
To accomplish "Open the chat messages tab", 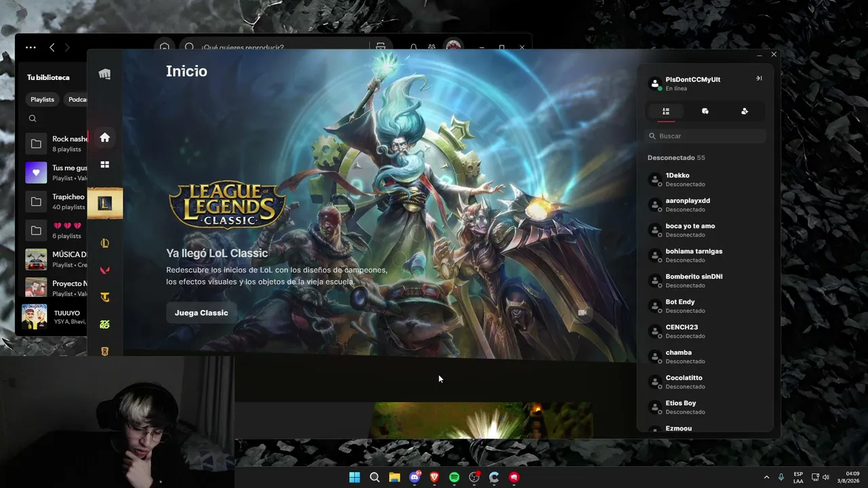I will tap(705, 111).
